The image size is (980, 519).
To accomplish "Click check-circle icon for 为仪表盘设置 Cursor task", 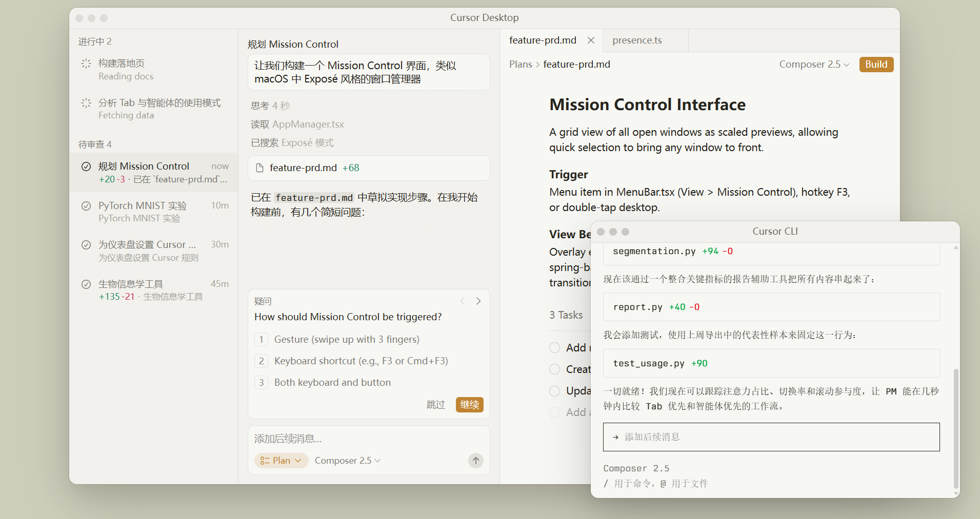I will (x=86, y=245).
